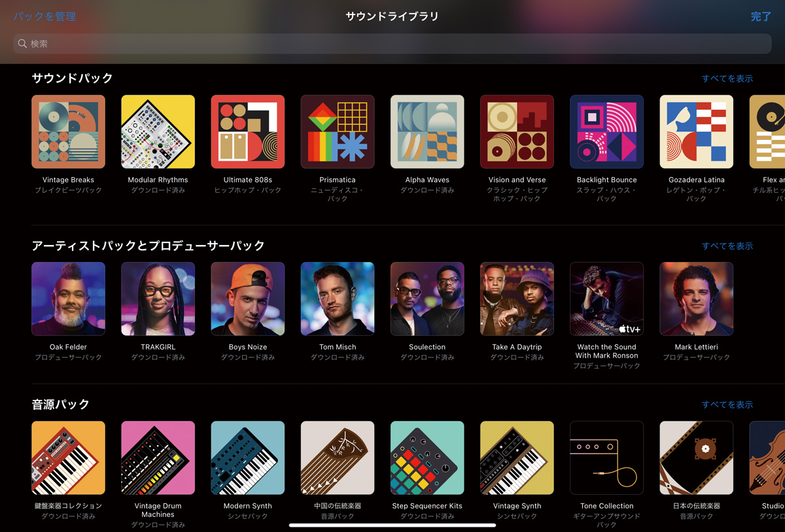Screen dimensions: 785x532
Task: Open the 鍵盤楽器コレクション instrument pack icon
Action: point(68,457)
